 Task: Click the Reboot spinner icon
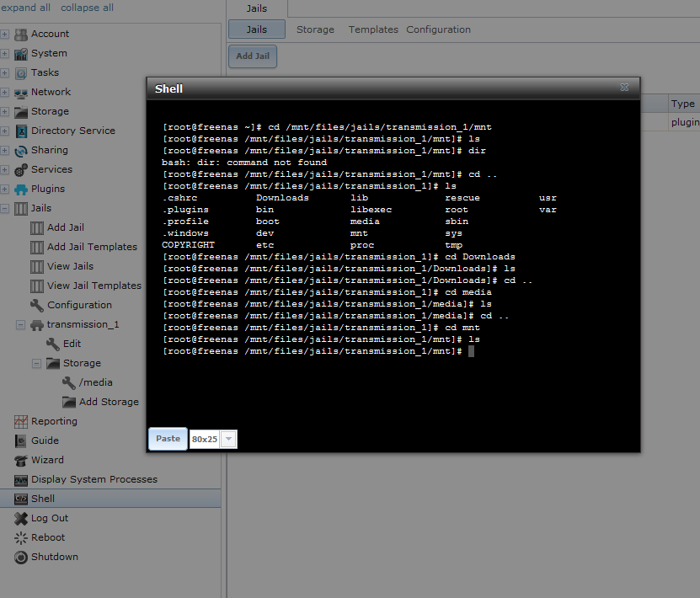[20, 537]
